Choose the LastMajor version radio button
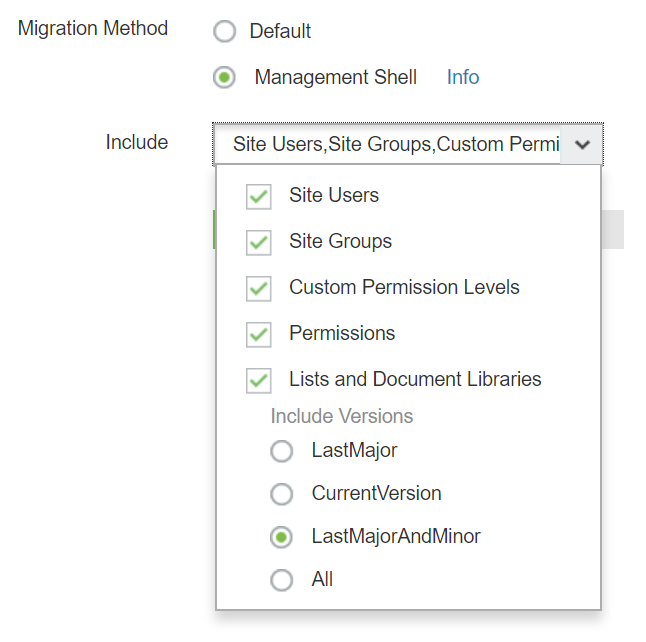This screenshot has height=642, width=646. [282, 451]
